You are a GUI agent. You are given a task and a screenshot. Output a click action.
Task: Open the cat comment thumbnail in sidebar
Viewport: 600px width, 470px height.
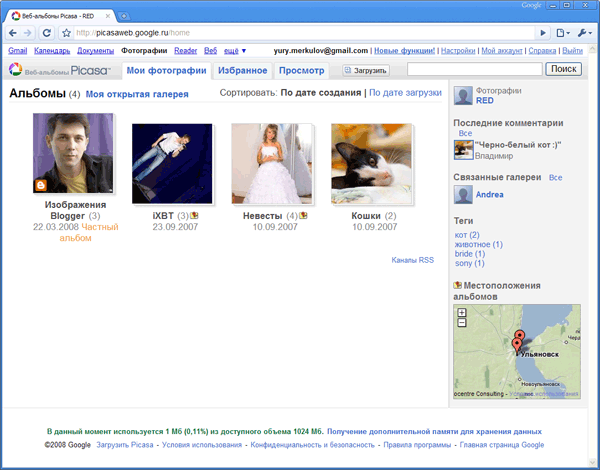[463, 150]
